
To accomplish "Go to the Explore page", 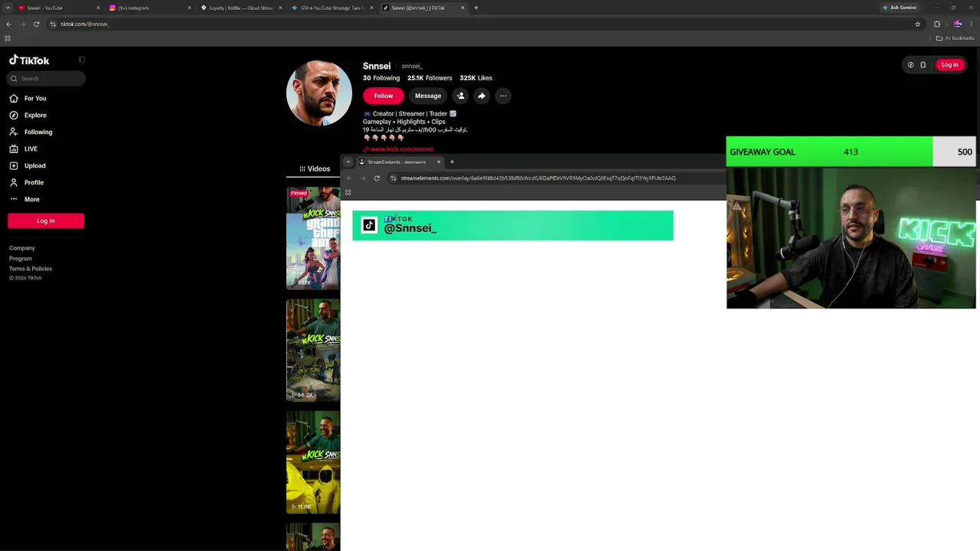I will coord(28,115).
